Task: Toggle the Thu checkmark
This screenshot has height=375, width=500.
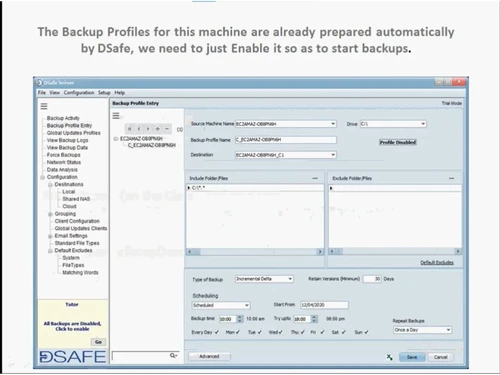Action: 302,332
